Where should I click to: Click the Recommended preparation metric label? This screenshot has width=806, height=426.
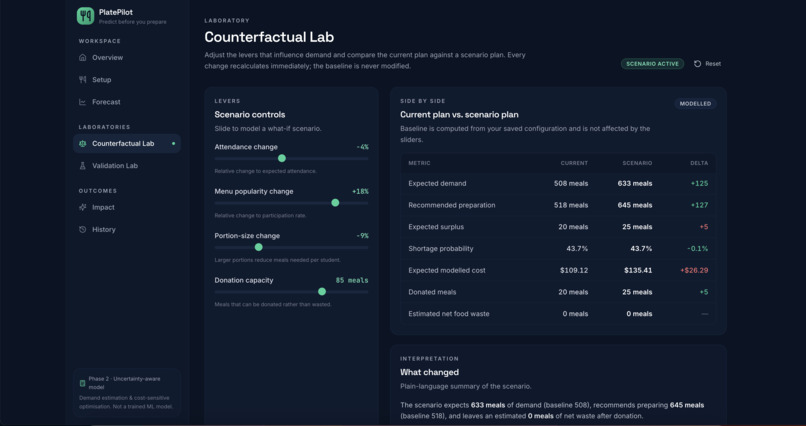[x=452, y=205]
